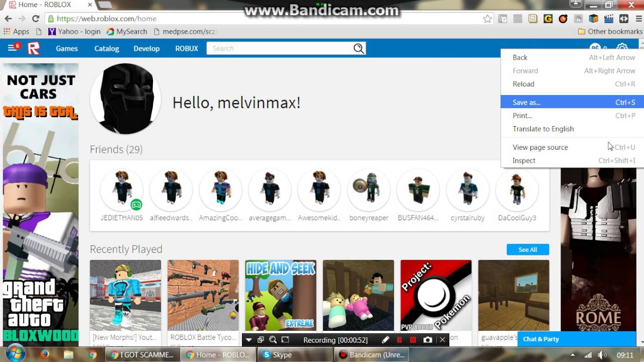Open the medpse.com bookmark
Image resolution: width=644 pixels, height=362 pixels.
(185, 31)
